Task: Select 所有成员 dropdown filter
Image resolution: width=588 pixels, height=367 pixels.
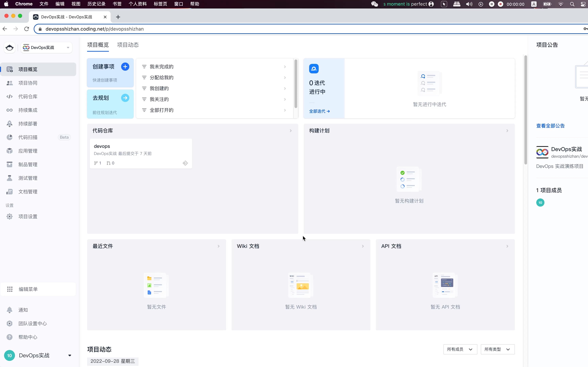Action: (459, 349)
